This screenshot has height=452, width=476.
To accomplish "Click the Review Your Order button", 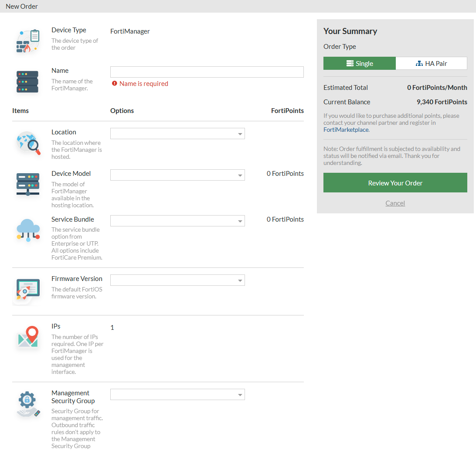I will [x=395, y=182].
